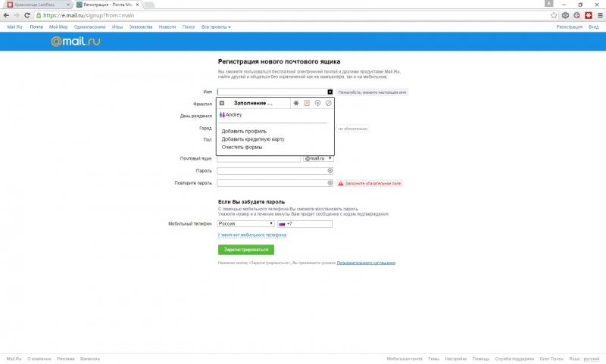Choose Добавить профиль in the popup
Screen dimensions: 606x364
pos(244,131)
